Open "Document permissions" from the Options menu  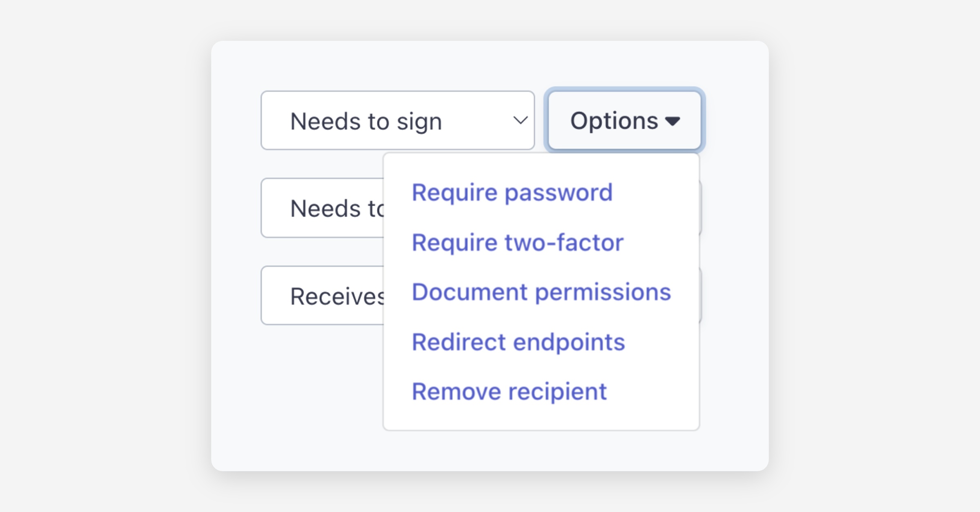click(x=541, y=292)
